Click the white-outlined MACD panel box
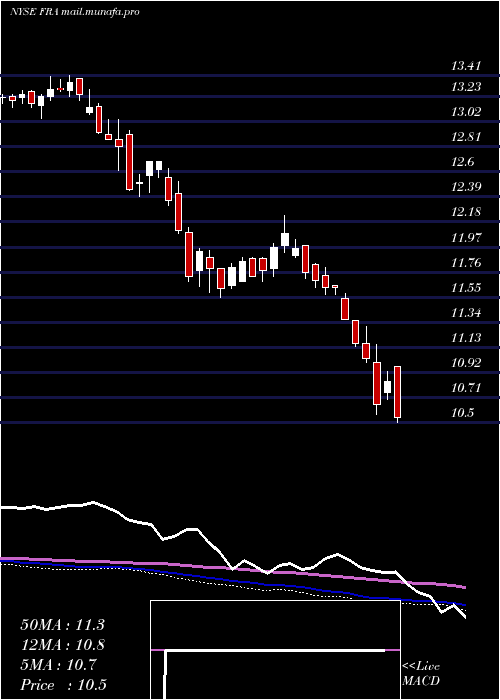The image size is (500, 700). [x=275, y=650]
